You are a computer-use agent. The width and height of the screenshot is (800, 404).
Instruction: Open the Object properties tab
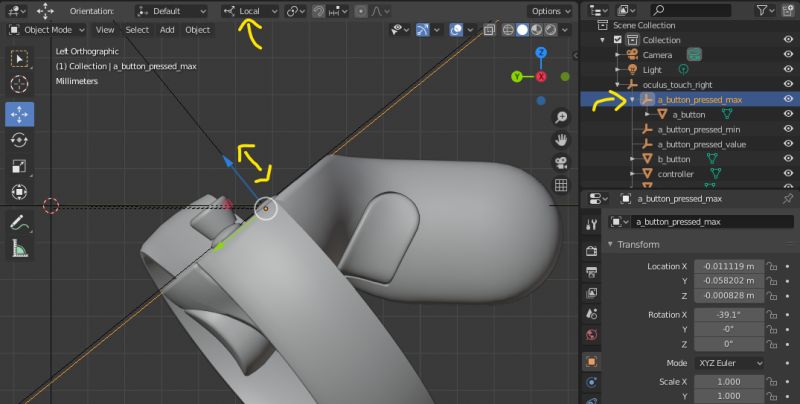[x=592, y=362]
